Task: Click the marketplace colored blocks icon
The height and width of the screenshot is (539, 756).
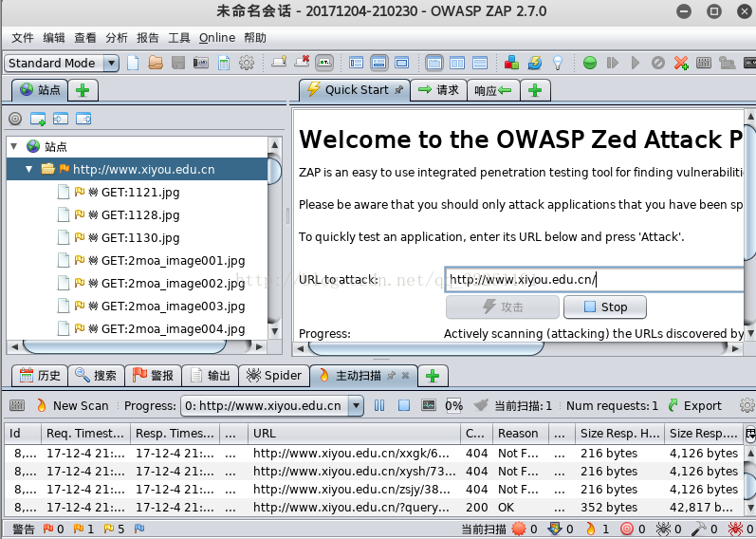Action: 511,63
